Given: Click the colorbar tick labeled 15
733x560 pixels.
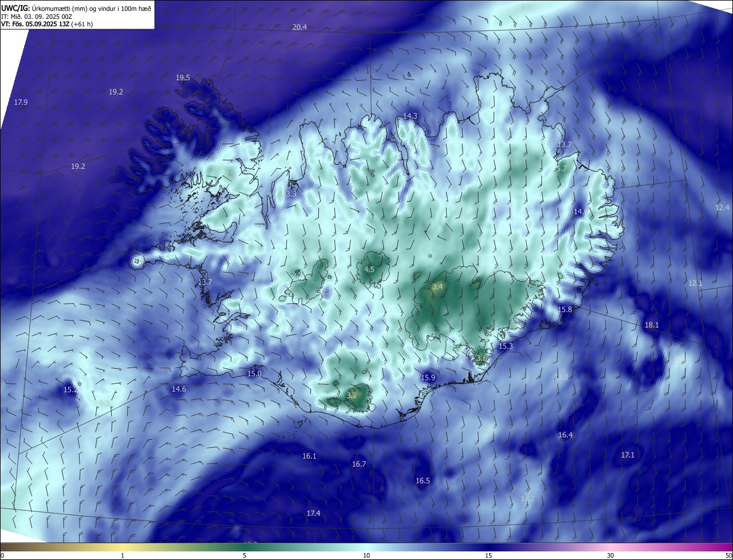Looking at the screenshot, I should click(x=488, y=556).
